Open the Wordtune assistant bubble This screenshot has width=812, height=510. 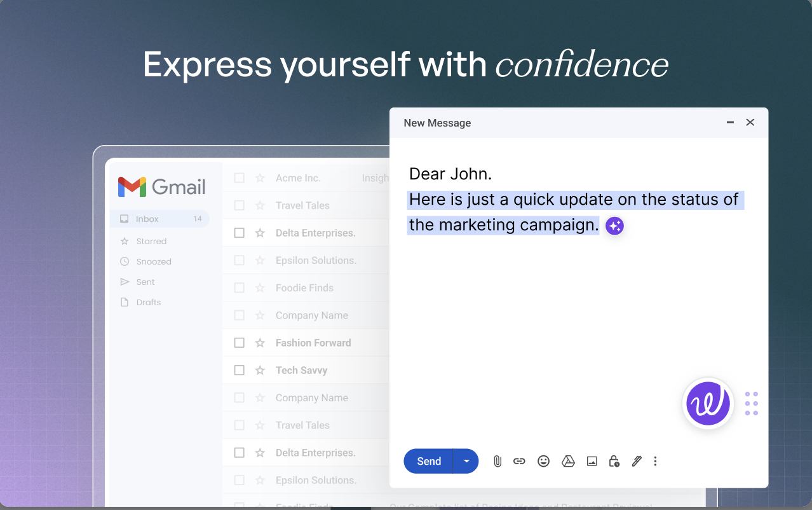tap(708, 403)
